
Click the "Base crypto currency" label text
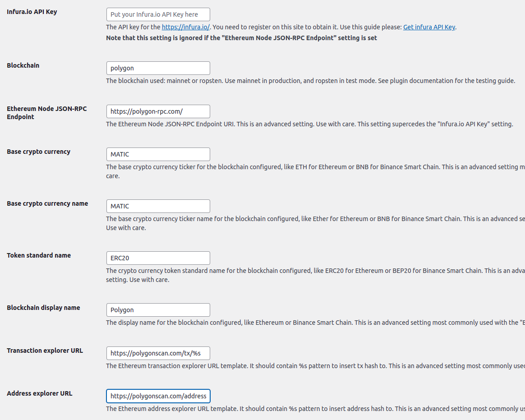38,152
